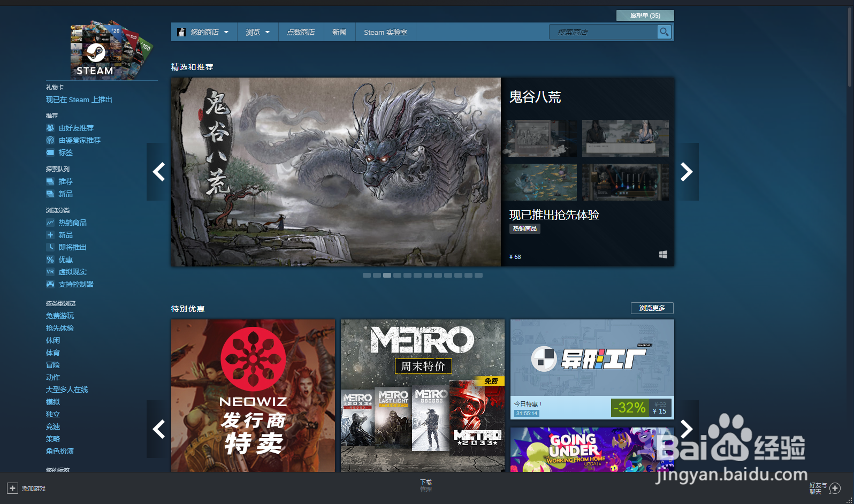The width and height of the screenshot is (854, 504).
Task: Select the third carousel page indicator
Action: [387, 276]
